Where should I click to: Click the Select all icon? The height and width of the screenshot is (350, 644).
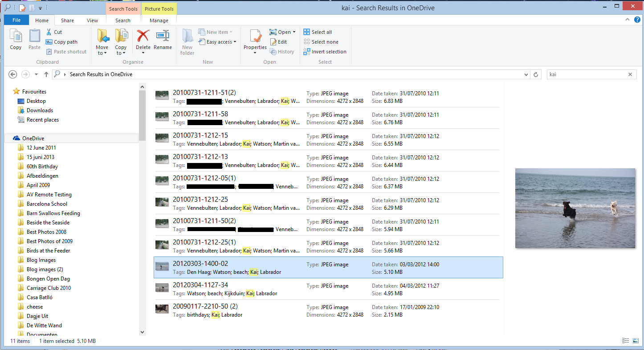tap(307, 32)
